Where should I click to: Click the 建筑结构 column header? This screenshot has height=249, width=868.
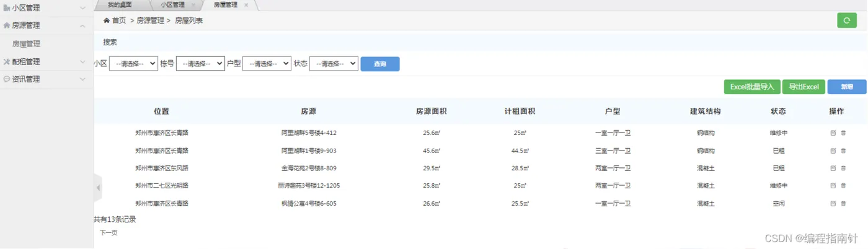click(706, 111)
